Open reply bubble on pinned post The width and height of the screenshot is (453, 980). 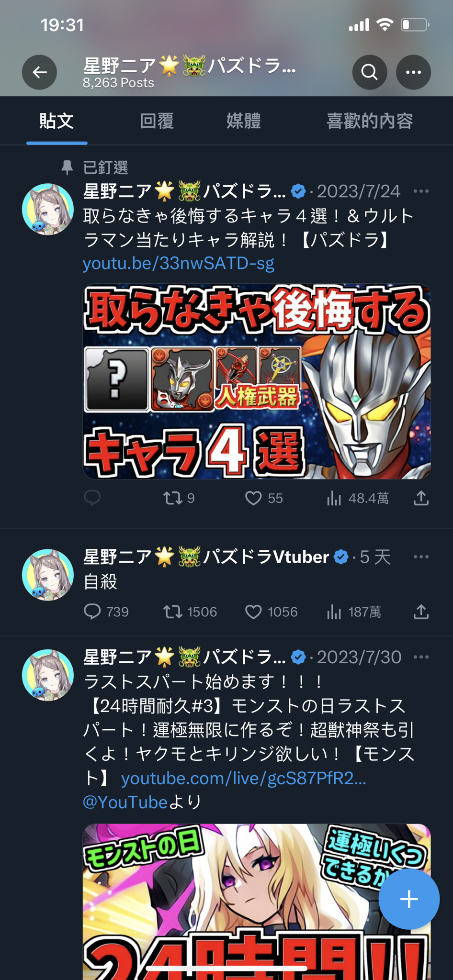point(92,498)
